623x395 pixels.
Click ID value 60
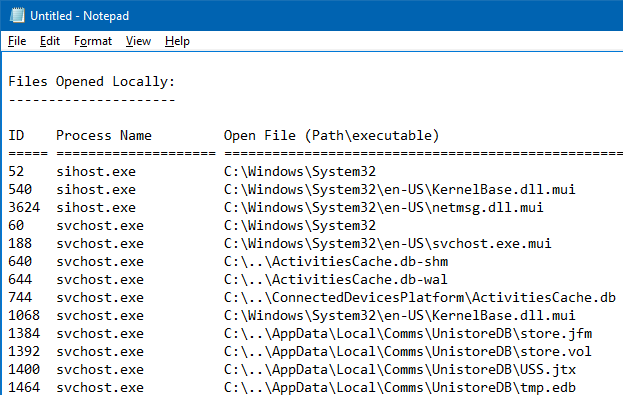click(x=16, y=226)
